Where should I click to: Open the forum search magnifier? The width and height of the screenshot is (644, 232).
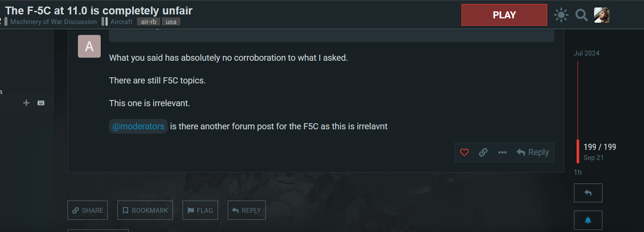pos(581,15)
